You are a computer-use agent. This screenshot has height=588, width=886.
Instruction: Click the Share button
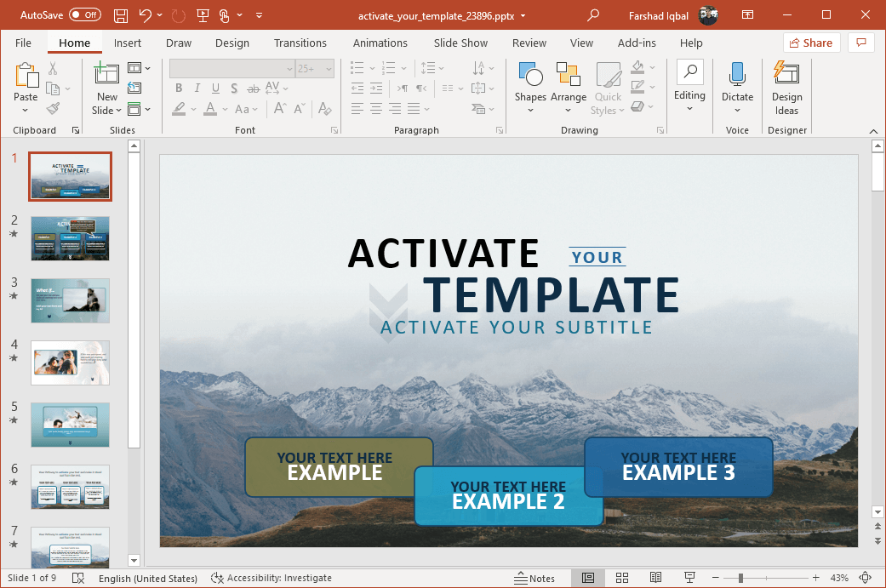[811, 43]
